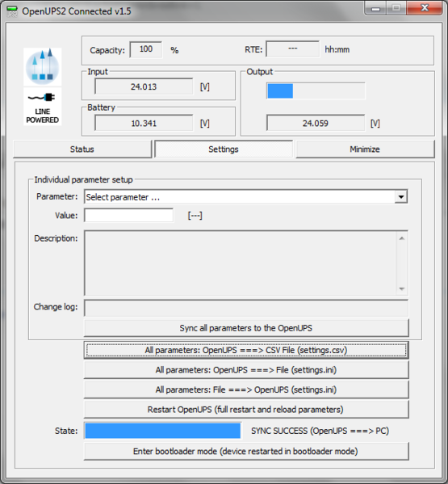Click Restart OpenUPS full restart button
Image resolution: width=448 pixels, height=484 pixels.
tap(246, 410)
